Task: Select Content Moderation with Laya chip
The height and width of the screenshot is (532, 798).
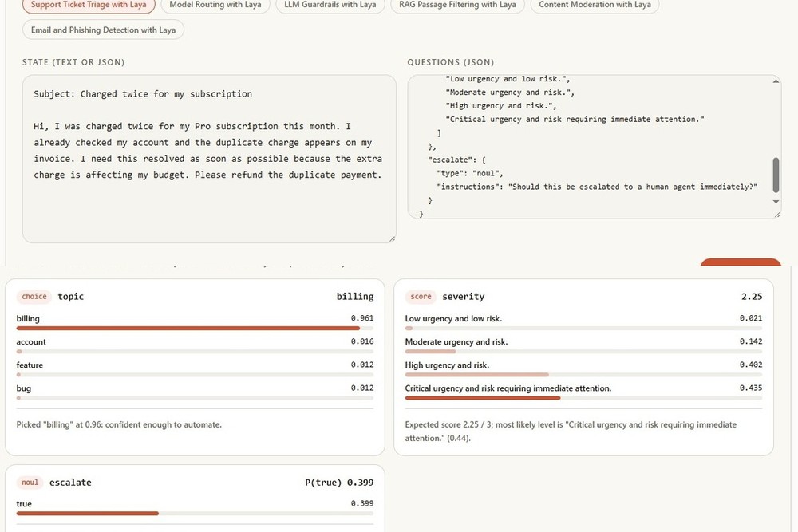Action: coord(595,5)
